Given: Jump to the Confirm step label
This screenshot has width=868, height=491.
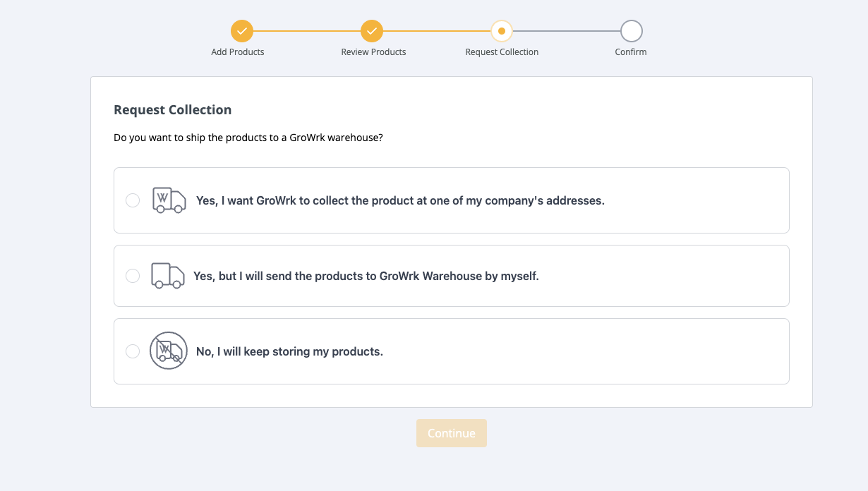Looking at the screenshot, I should click(x=630, y=52).
